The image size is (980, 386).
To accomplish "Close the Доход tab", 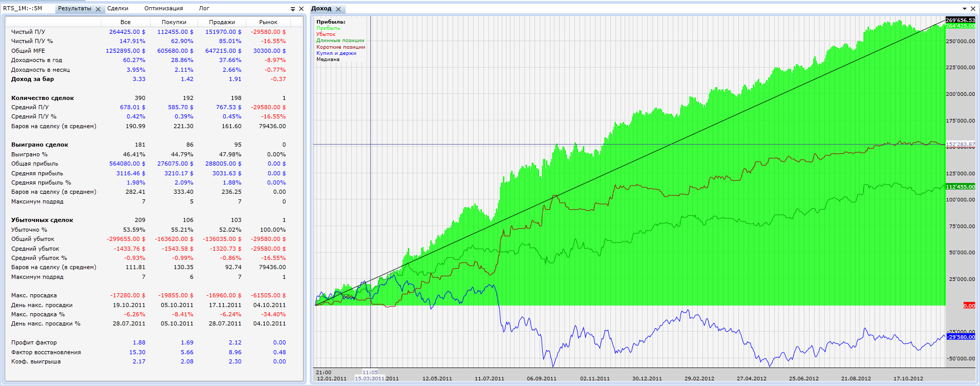I will point(338,9).
